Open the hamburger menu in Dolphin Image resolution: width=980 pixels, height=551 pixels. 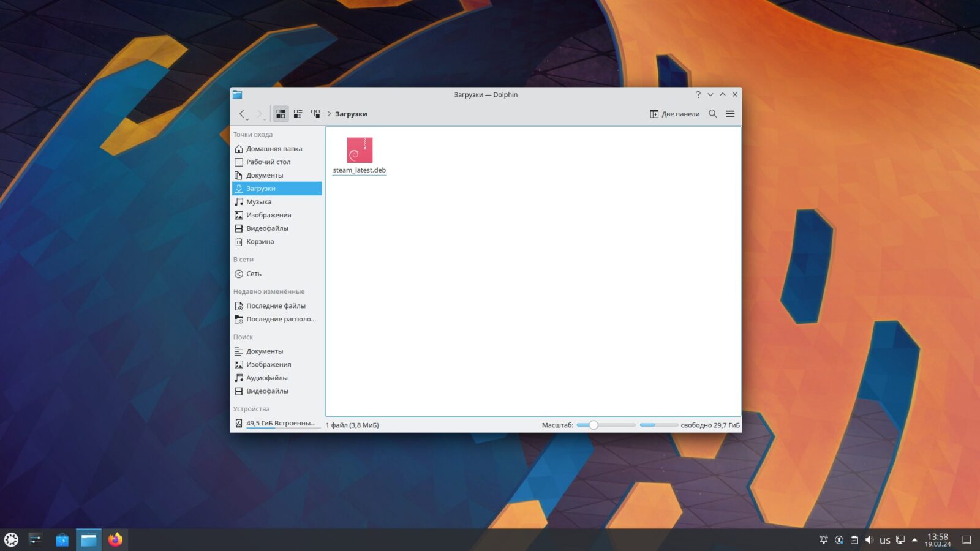(x=730, y=114)
